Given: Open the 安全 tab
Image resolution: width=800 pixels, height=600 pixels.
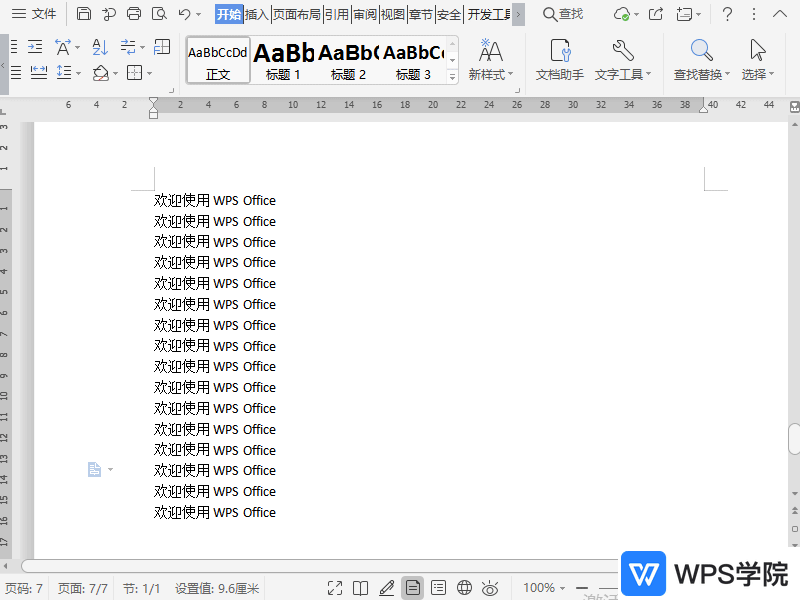Looking at the screenshot, I should click(x=449, y=14).
